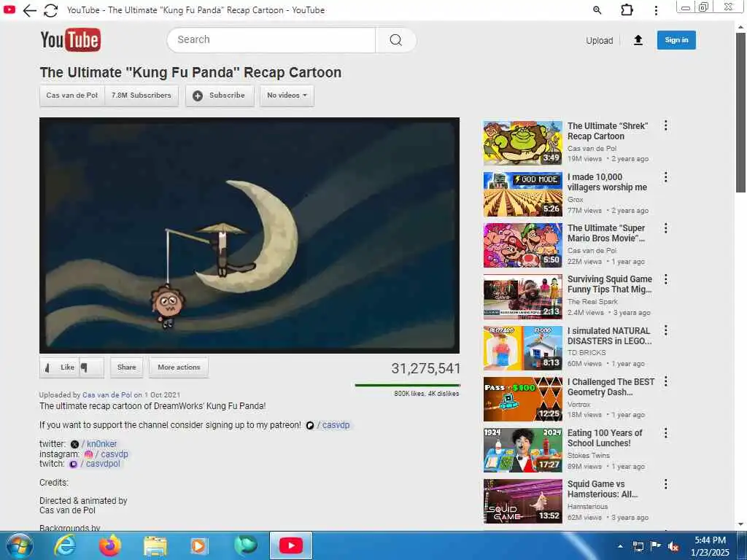Image resolution: width=747 pixels, height=560 pixels.
Task: Open options for Super Mario Bros Movie video
Action: click(665, 228)
